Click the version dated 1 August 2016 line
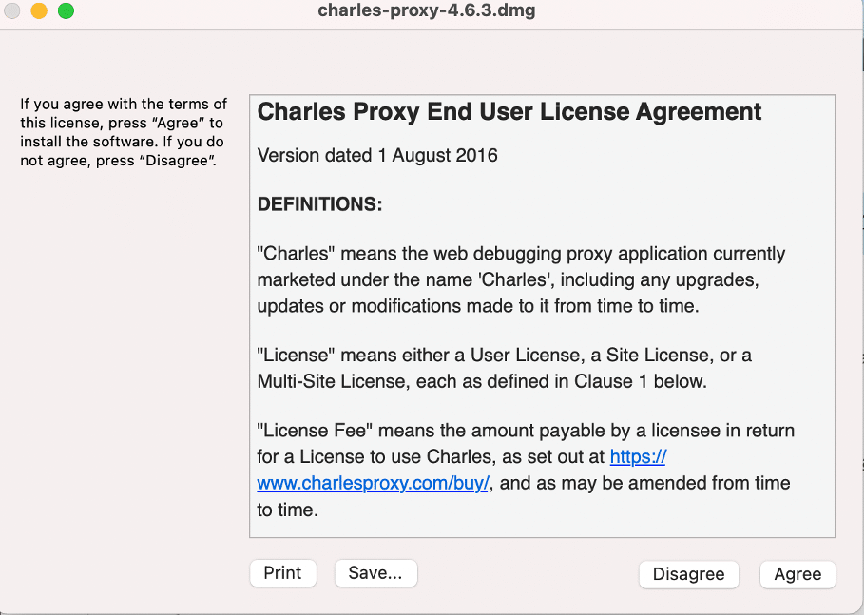Screen dimensions: 865x616 tap(376, 155)
